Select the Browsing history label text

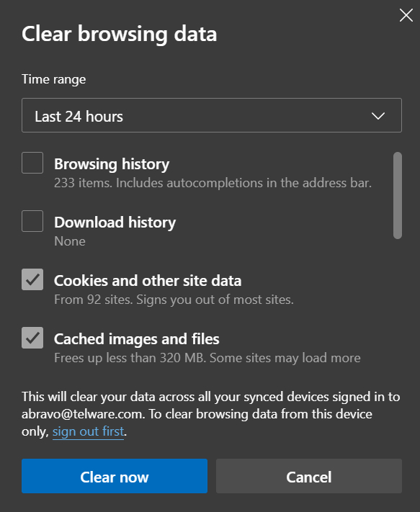pyautogui.click(x=112, y=164)
